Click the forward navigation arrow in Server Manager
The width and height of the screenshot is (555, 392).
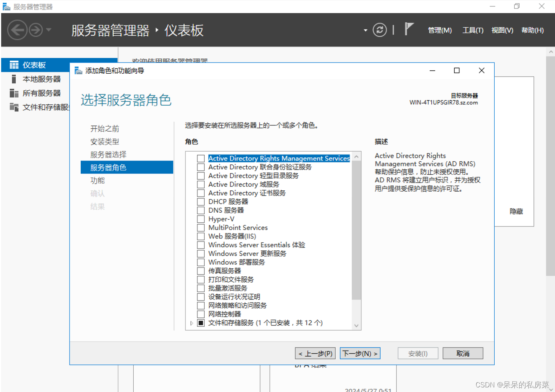tap(36, 30)
